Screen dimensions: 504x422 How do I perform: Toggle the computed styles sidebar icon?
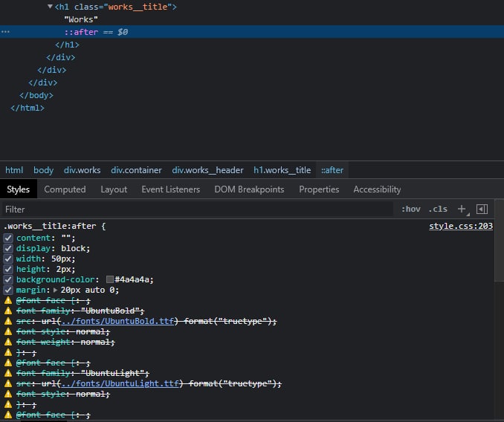(x=482, y=210)
